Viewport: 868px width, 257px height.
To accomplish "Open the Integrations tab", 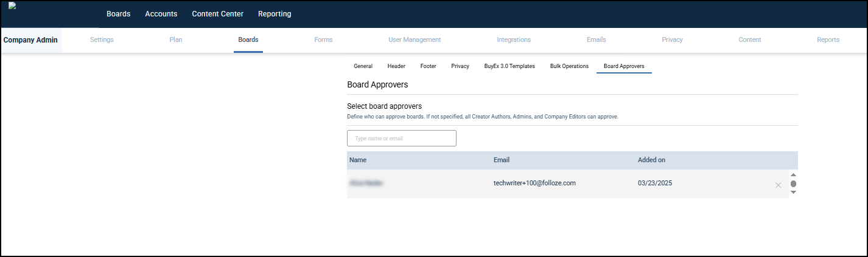I will (514, 40).
